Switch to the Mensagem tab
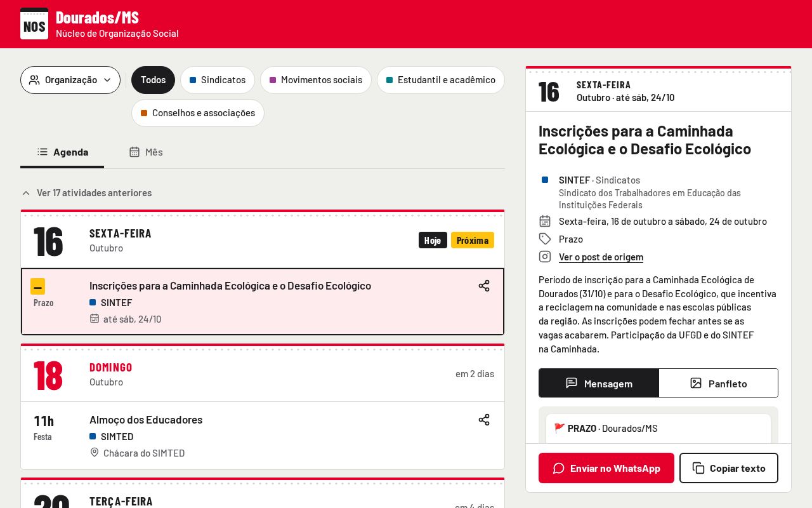Image resolution: width=812 pixels, height=508 pixels. (599, 383)
